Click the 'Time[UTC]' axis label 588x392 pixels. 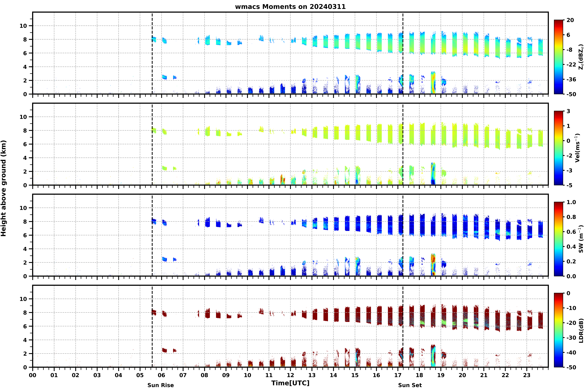pyautogui.click(x=290, y=383)
